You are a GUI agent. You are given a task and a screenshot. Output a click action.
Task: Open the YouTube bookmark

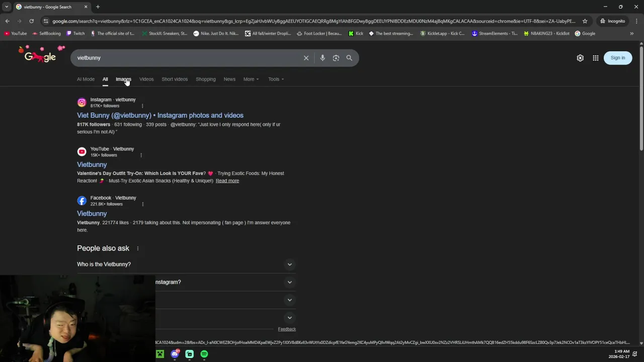point(16,34)
